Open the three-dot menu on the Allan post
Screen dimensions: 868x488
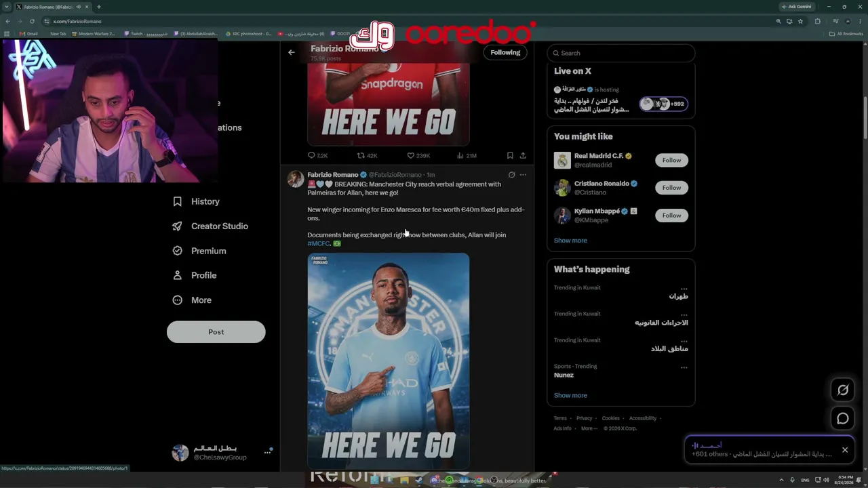click(x=523, y=175)
